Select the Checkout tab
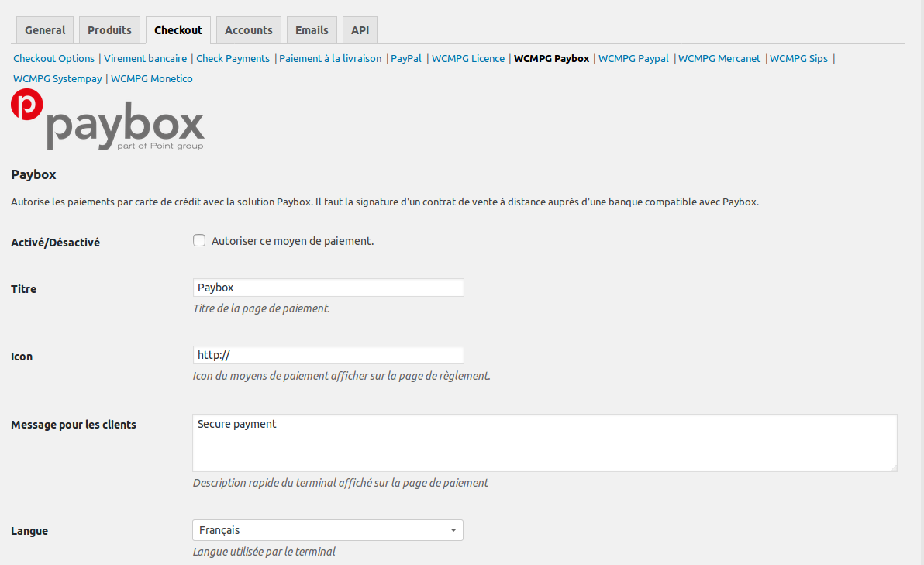 click(x=178, y=30)
